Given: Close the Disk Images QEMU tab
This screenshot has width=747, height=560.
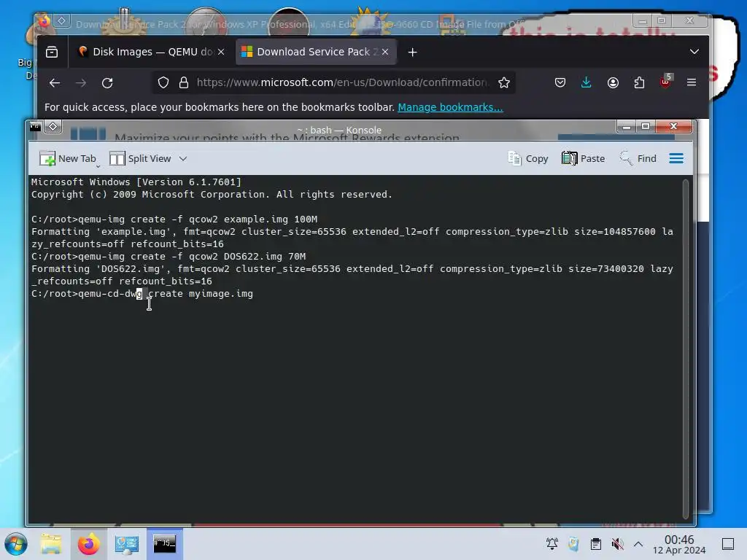Looking at the screenshot, I should [221, 52].
